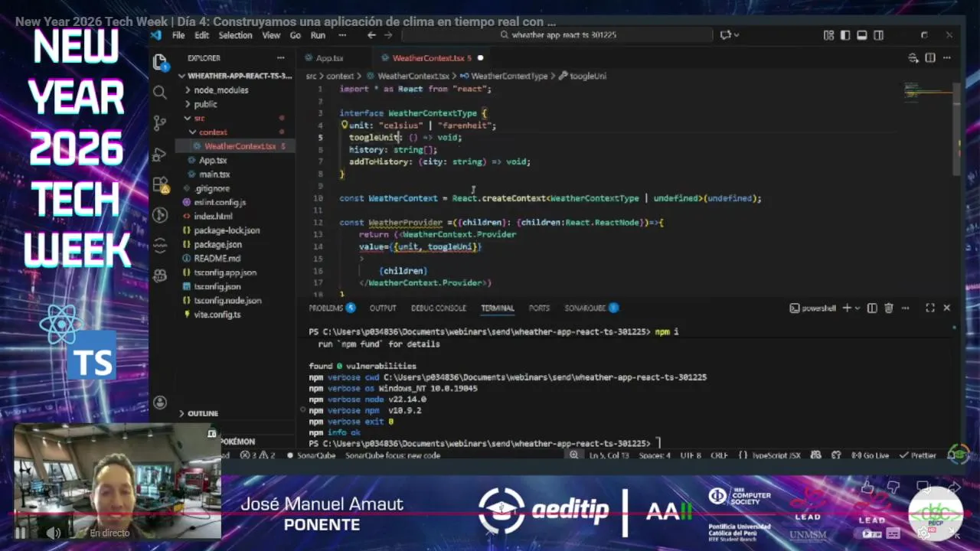The width and height of the screenshot is (980, 551).
Task: Click the thumbs up like icon
Action: (x=867, y=487)
